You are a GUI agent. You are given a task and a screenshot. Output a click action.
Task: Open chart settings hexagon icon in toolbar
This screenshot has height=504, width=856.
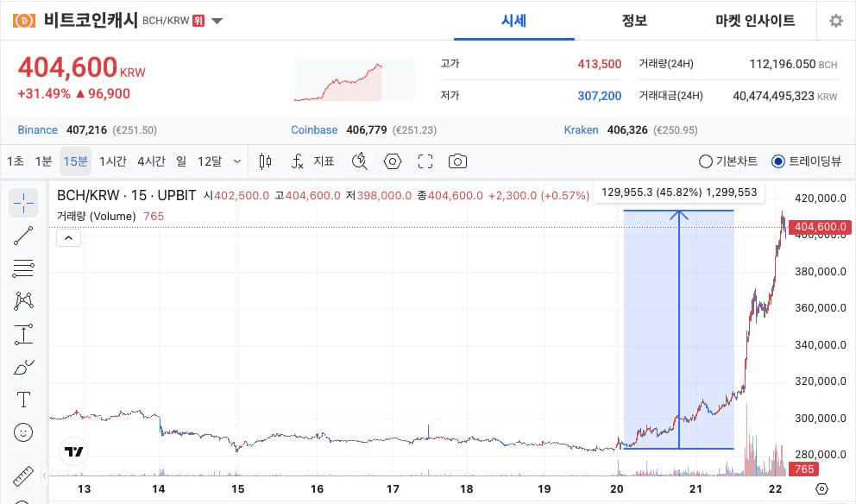(393, 161)
